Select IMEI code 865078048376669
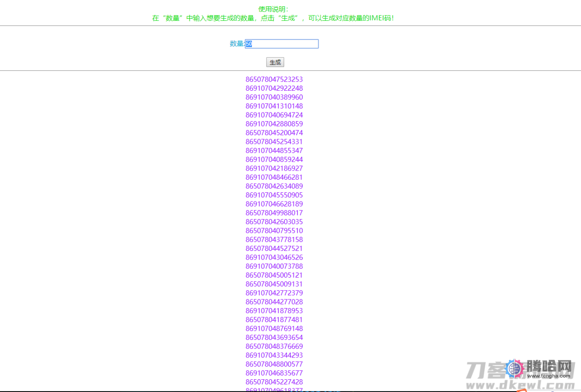The image size is (581, 392). (274, 346)
